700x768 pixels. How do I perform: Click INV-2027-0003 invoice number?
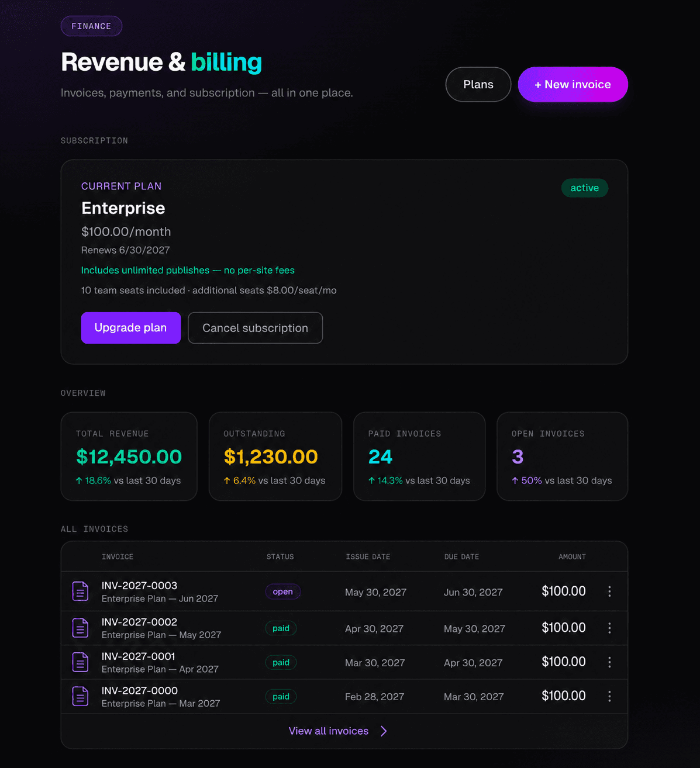pos(139,586)
